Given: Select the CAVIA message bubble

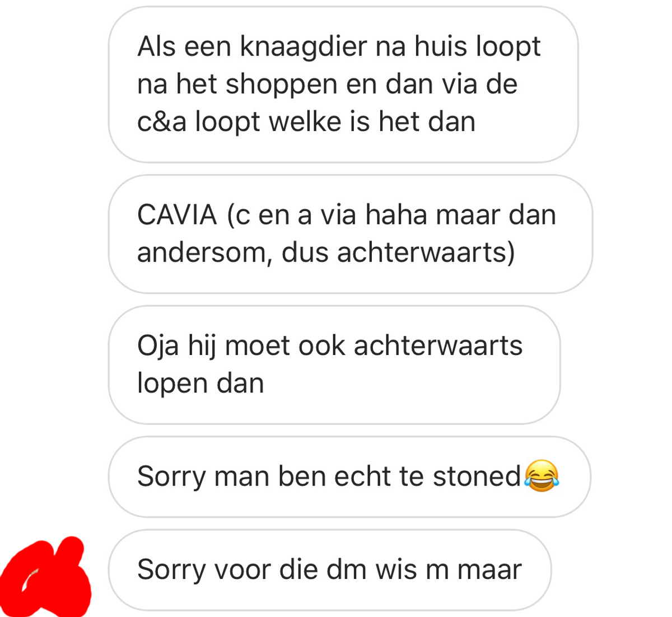Looking at the screenshot, I should 350,234.
